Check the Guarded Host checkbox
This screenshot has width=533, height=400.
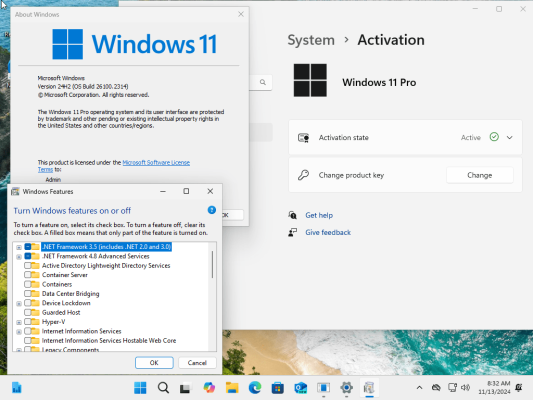point(28,312)
